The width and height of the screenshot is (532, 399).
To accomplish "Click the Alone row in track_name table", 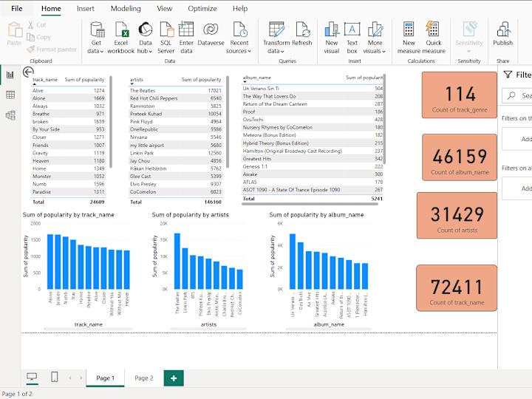I will pyautogui.click(x=68, y=98).
